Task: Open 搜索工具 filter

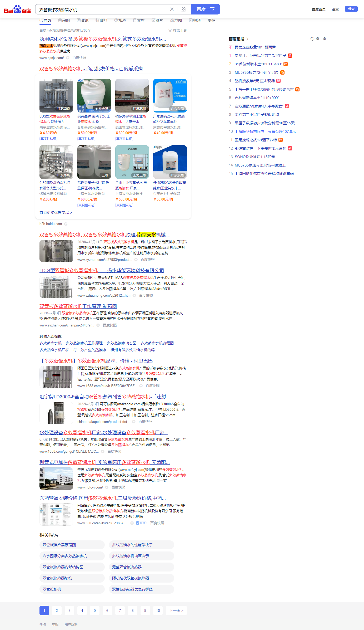Action: (x=178, y=30)
